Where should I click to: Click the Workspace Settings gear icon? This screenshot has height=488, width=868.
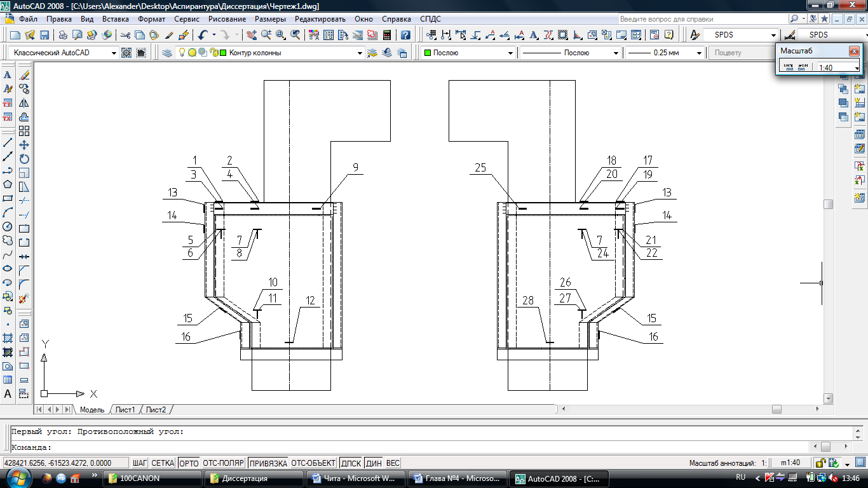(x=126, y=53)
